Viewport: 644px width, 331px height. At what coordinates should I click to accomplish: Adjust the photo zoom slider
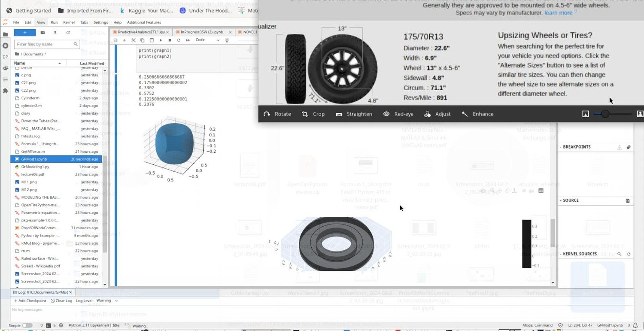tap(613, 114)
